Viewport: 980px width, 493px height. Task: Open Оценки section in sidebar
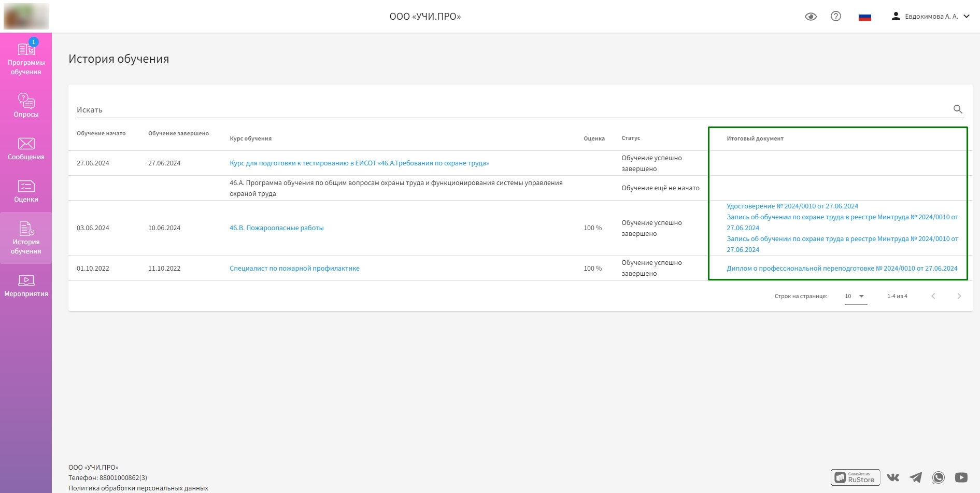coord(26,191)
